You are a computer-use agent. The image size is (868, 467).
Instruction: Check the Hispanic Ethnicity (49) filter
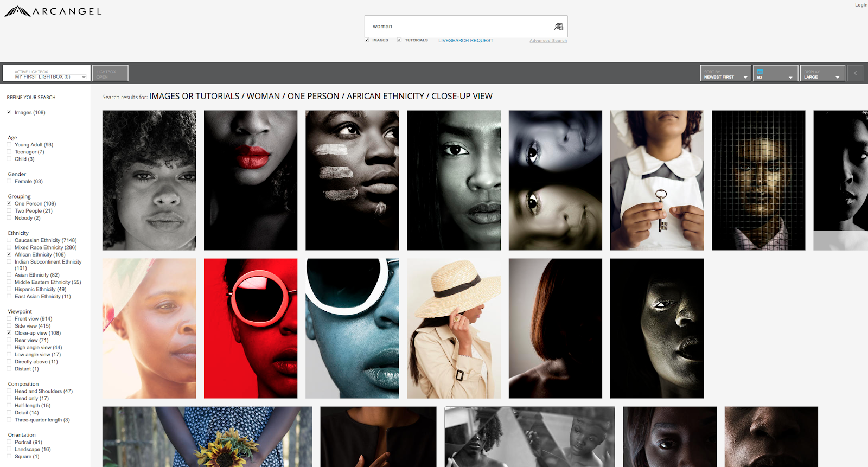tap(9, 289)
